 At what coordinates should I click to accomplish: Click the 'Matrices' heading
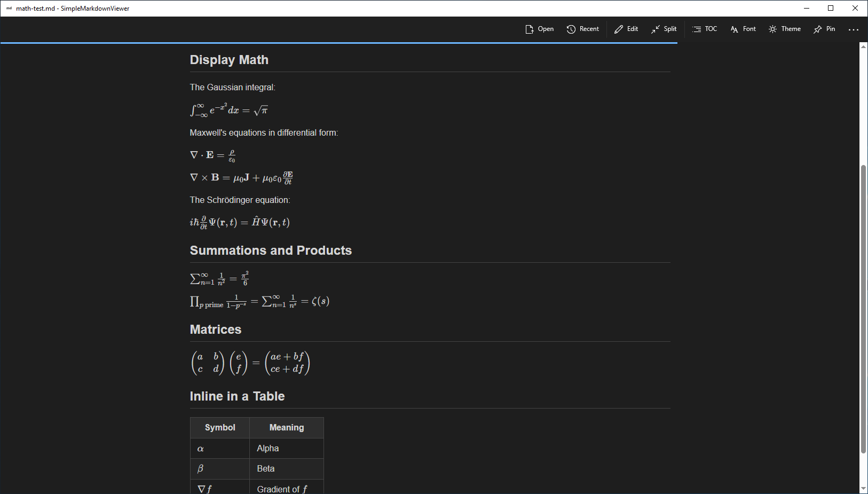pos(216,330)
